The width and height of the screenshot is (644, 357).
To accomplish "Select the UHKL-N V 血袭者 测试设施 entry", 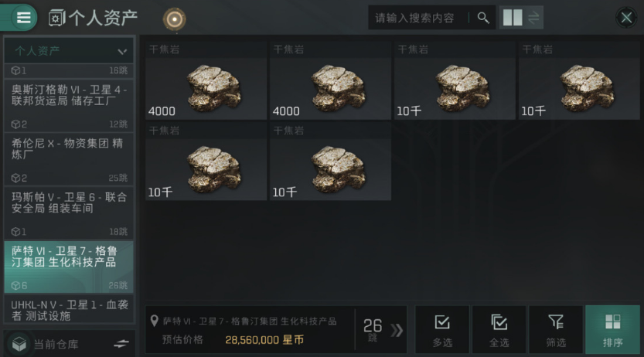I will pyautogui.click(x=69, y=309).
